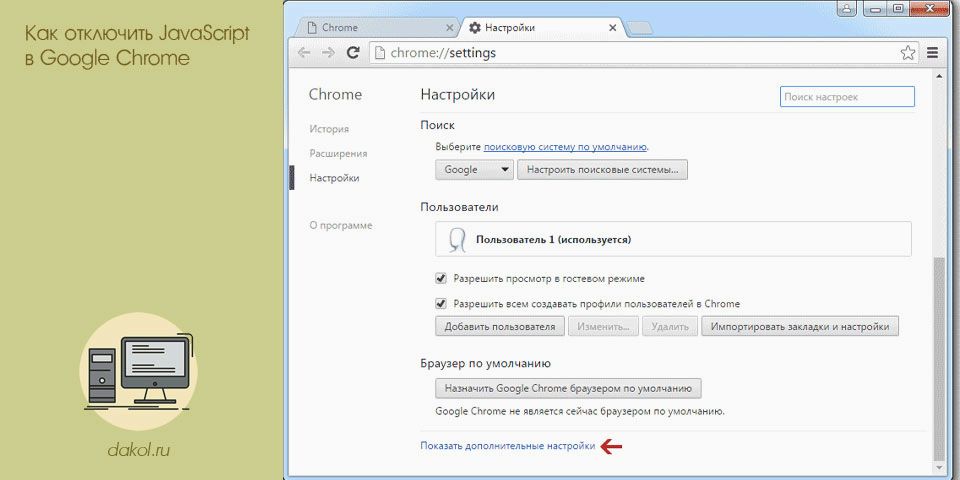The height and width of the screenshot is (480, 960).
Task: Bookmark this page with the star icon
Action: [908, 53]
